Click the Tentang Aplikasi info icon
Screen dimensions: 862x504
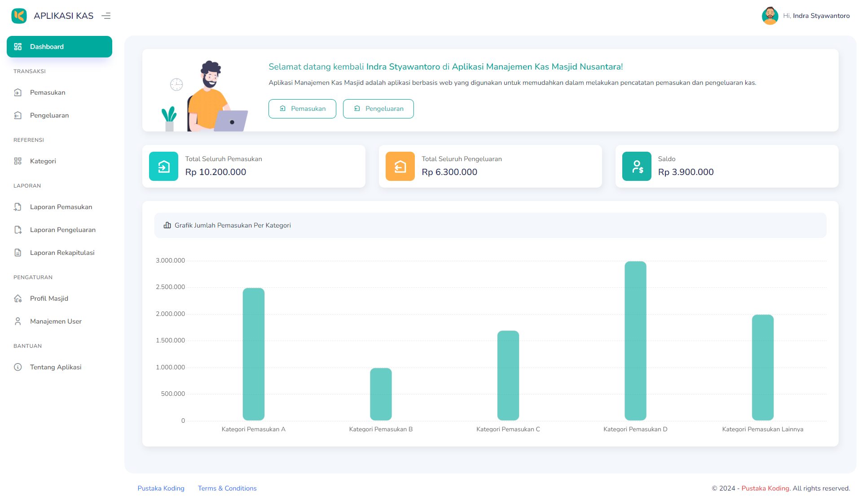18,367
